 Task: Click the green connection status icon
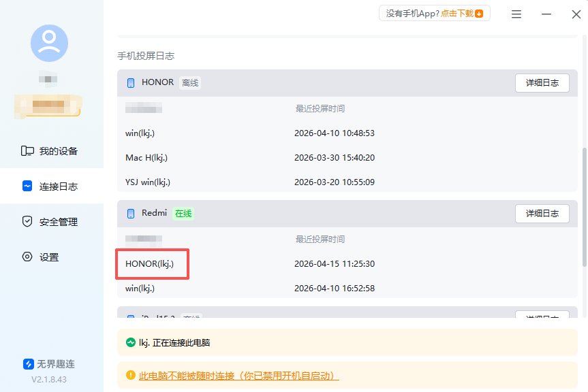click(x=131, y=343)
